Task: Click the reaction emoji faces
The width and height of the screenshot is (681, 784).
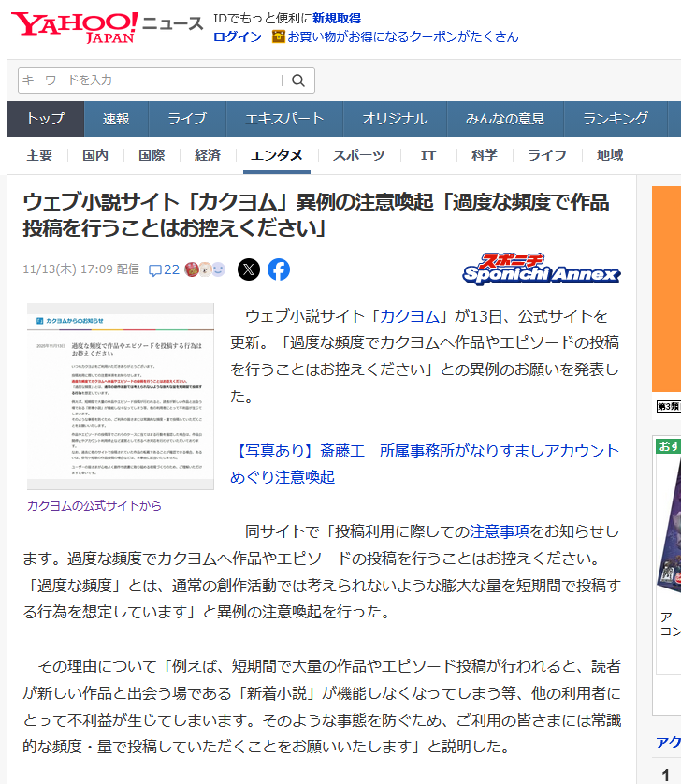Action: [205, 269]
